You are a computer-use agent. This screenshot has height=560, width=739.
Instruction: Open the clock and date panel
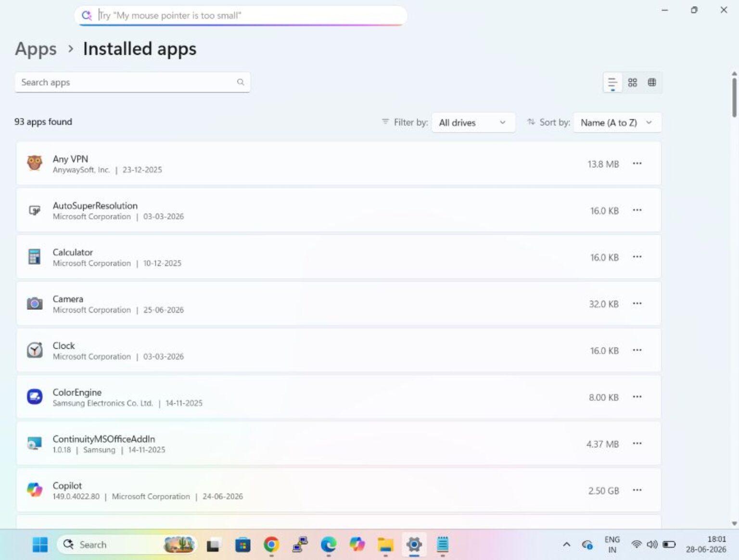click(x=706, y=545)
